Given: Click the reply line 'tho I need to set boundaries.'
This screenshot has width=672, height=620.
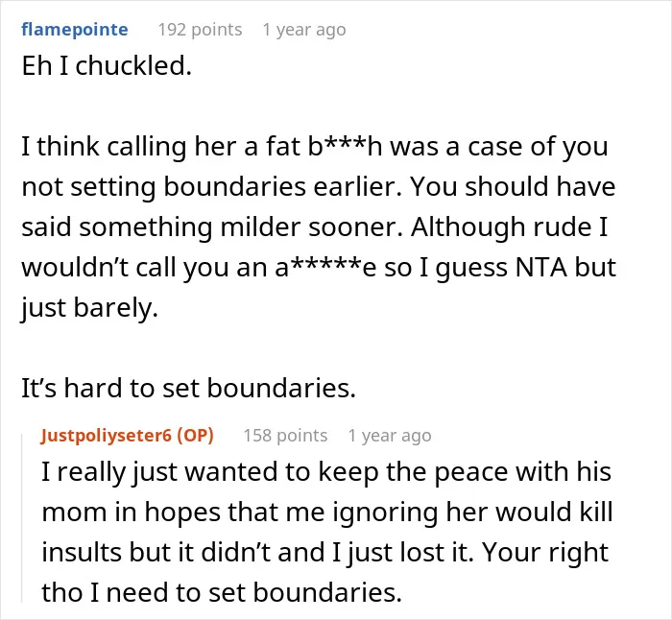Looking at the screenshot, I should tap(222, 592).
